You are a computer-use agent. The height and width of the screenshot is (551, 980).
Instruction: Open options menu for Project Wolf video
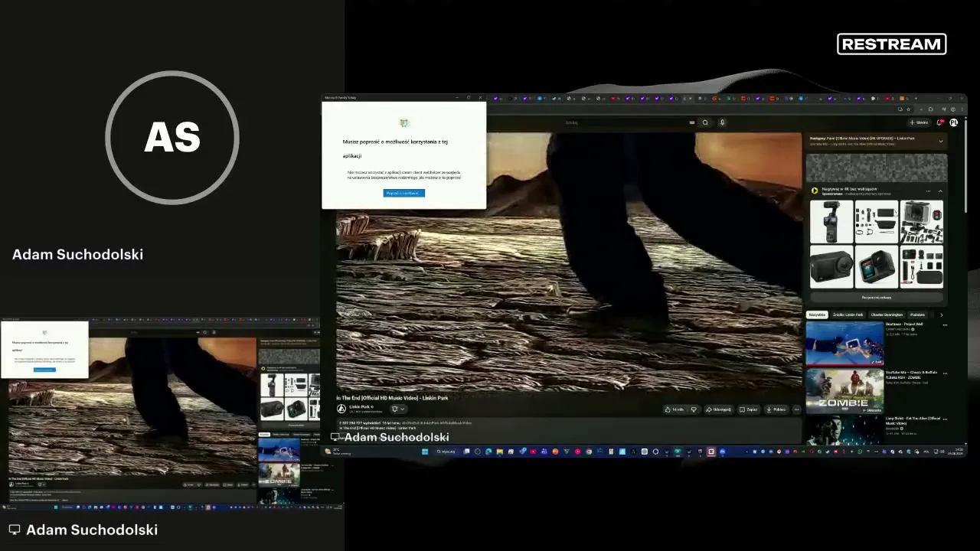pyautogui.click(x=945, y=325)
